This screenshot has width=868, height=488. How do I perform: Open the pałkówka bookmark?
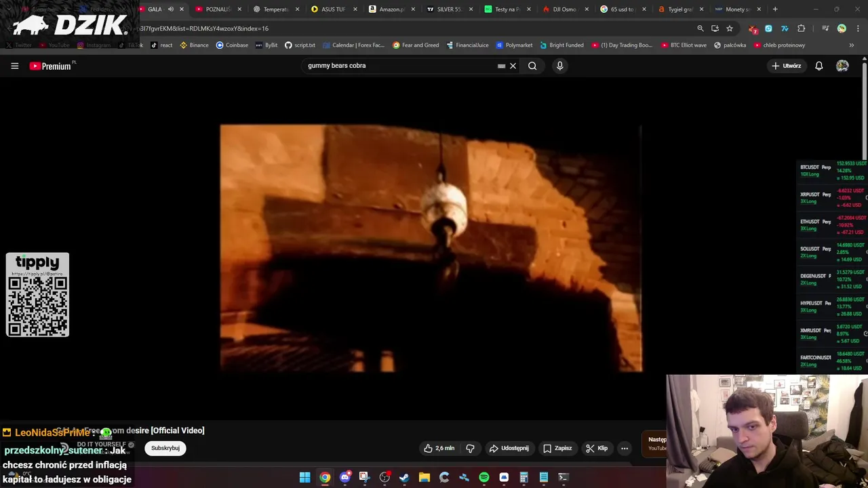[x=730, y=45]
